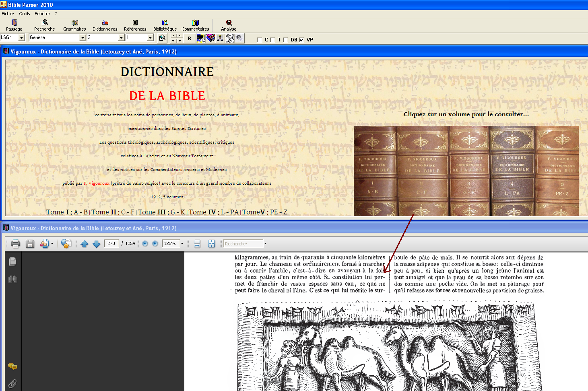Toggle the C checkbox
The width and height of the screenshot is (588, 391).
pyautogui.click(x=260, y=40)
